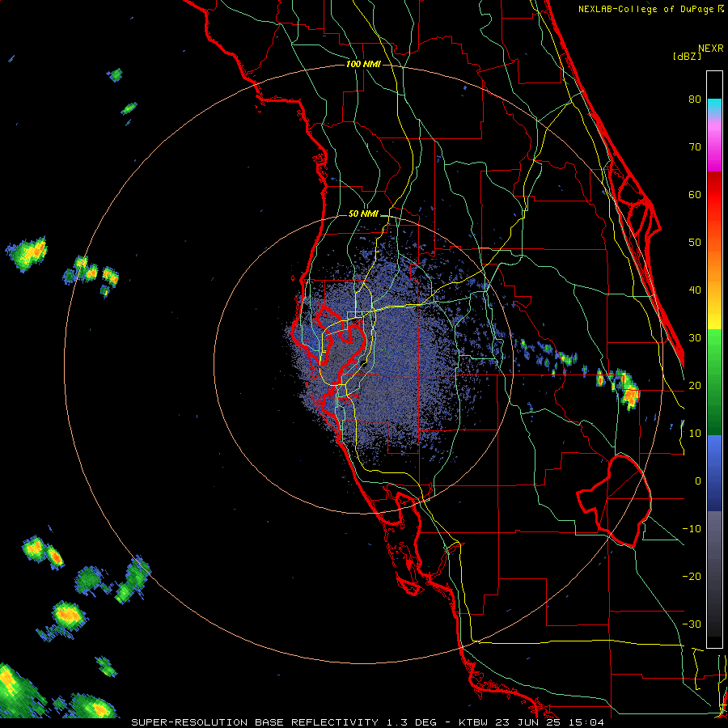Click the 80 value on the dBZ scale
This screenshot has height=728, width=728.
tap(695, 99)
